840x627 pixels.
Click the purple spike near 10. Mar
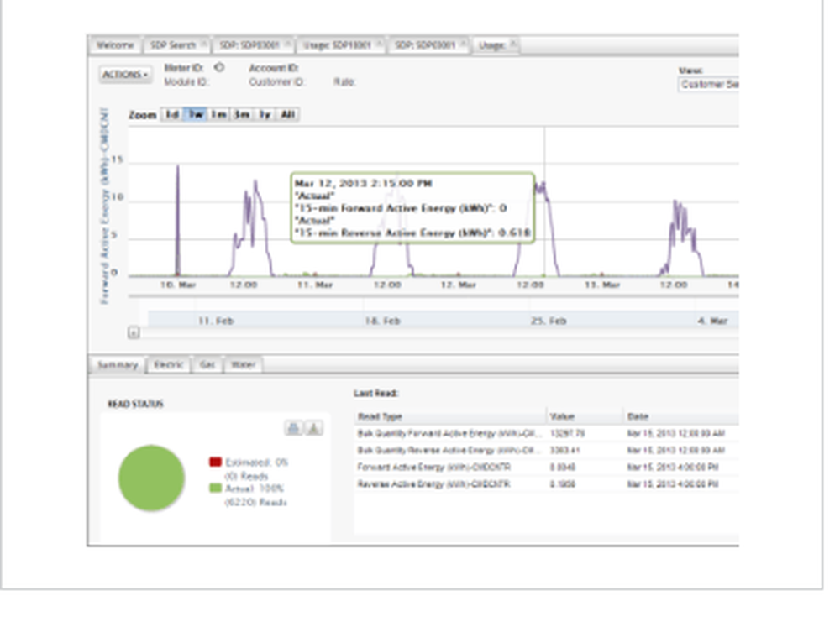[x=178, y=220]
